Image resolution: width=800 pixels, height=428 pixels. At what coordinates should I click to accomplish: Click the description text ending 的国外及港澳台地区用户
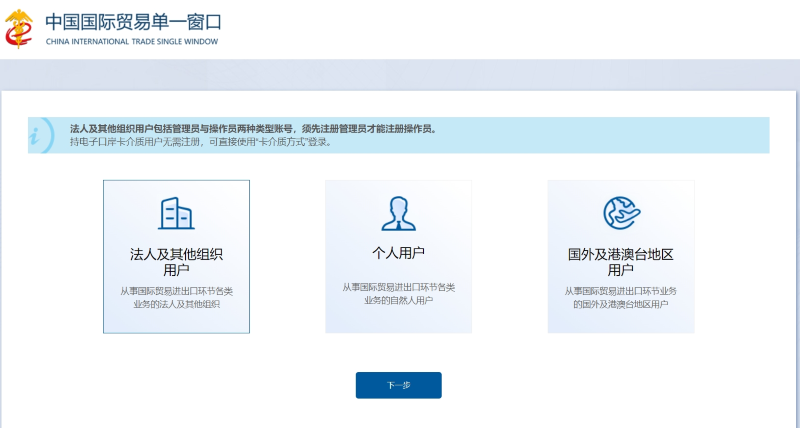coord(620,303)
